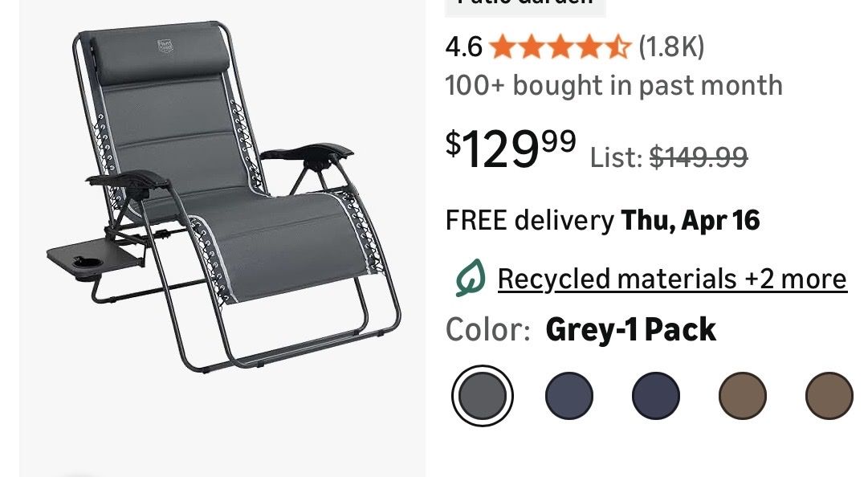
Task: Open the (1.8K) reviews count
Action: click(671, 47)
